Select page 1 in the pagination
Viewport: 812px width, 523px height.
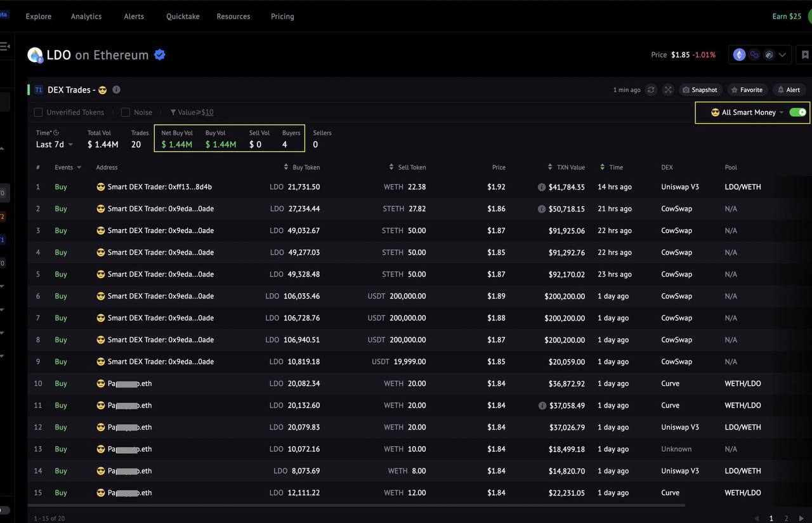point(771,519)
